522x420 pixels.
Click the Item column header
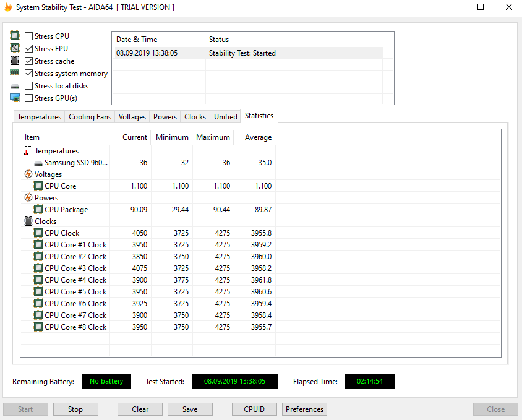coord(65,137)
